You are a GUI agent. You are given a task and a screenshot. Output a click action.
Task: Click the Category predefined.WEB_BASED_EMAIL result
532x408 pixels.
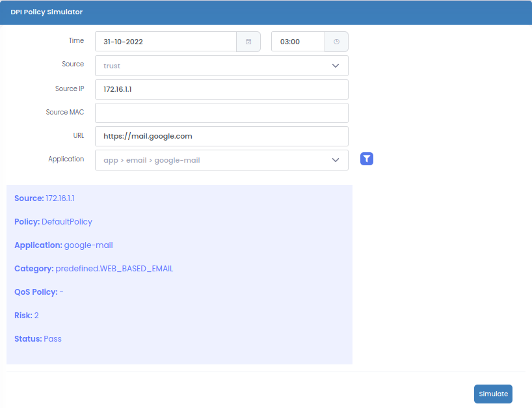94,269
